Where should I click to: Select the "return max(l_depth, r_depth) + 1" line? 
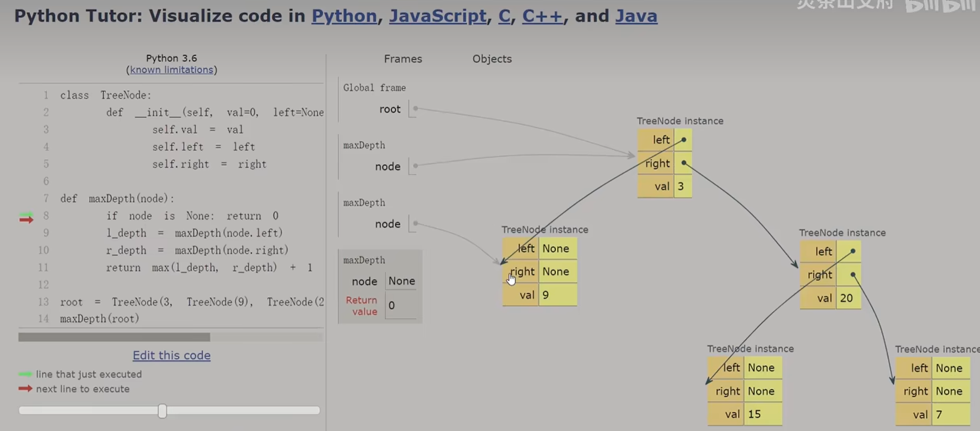[x=209, y=268]
